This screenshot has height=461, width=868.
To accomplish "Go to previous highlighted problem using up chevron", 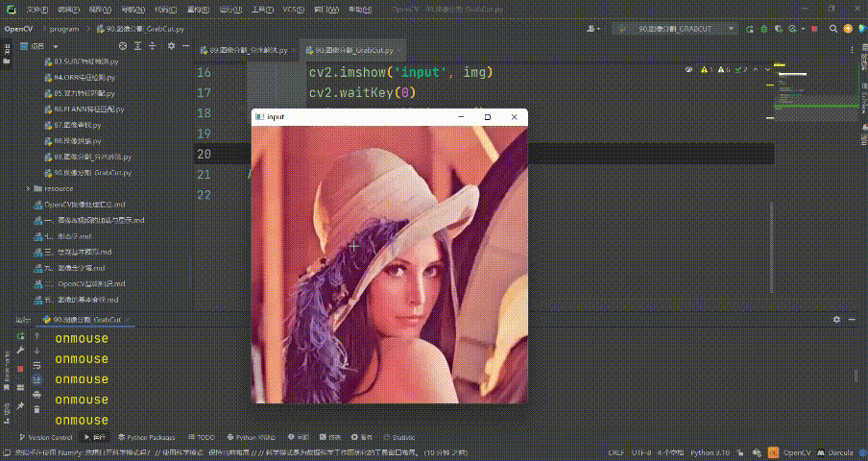I will pyautogui.click(x=756, y=70).
